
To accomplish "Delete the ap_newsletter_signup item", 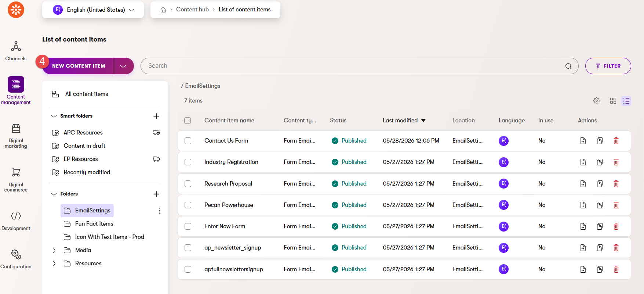I will (616, 248).
